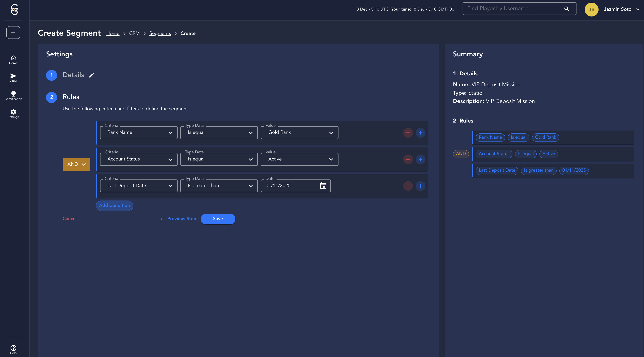The image size is (644, 357).
Task: Open the AND logical operator dropdown
Action: (x=76, y=164)
